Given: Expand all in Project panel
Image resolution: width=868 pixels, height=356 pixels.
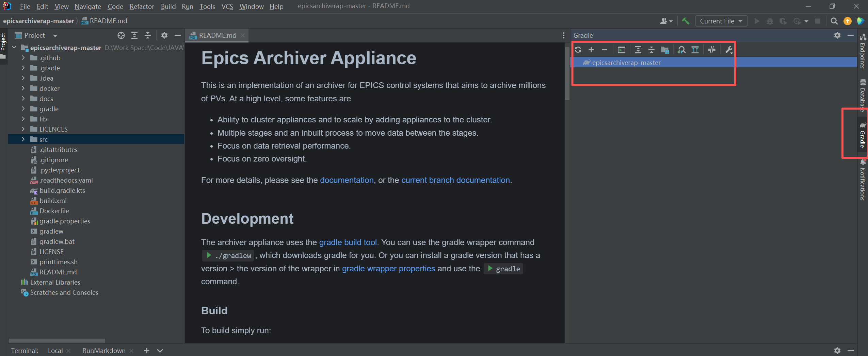Looking at the screenshot, I should pos(134,35).
